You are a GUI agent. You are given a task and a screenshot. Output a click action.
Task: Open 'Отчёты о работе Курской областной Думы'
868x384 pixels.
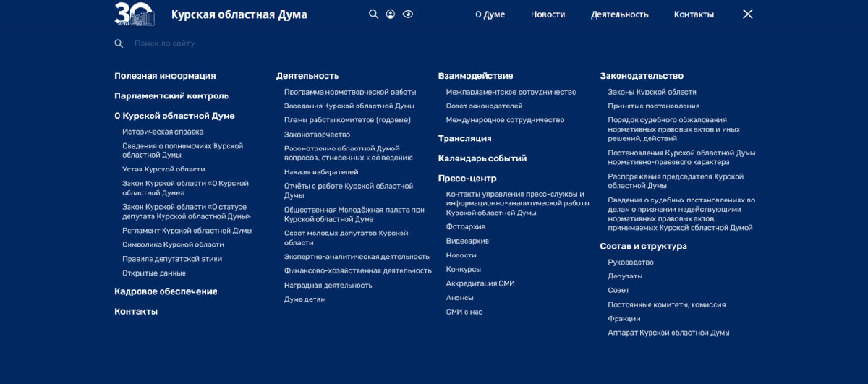[x=349, y=191]
